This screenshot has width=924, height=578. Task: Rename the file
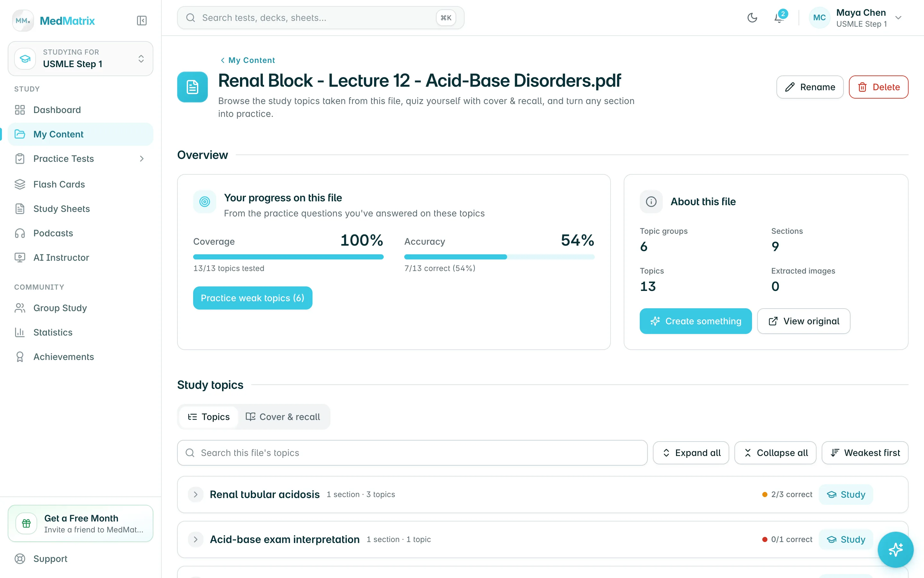pyautogui.click(x=810, y=87)
